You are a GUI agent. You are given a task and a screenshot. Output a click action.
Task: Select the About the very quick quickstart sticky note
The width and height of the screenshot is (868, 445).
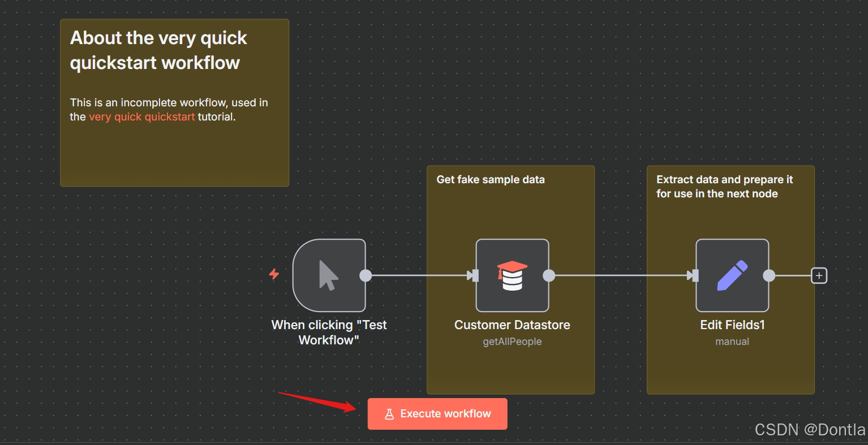pyautogui.click(x=170, y=153)
